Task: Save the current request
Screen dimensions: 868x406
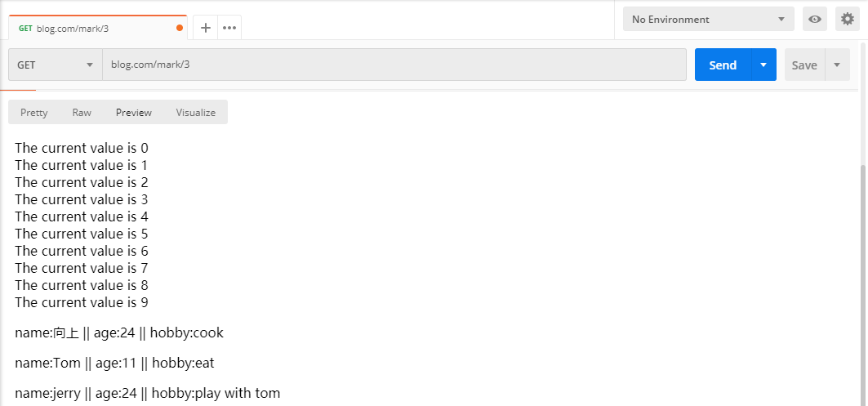Action: click(804, 65)
